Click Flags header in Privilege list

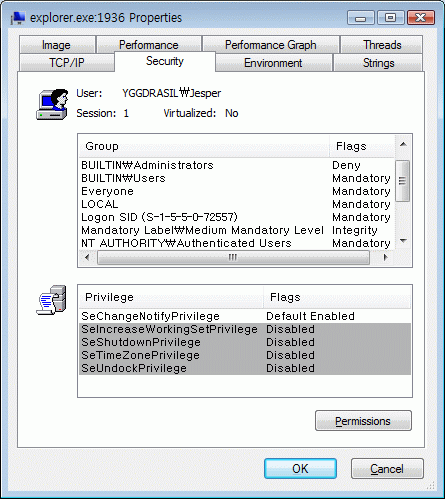[x=337, y=297]
